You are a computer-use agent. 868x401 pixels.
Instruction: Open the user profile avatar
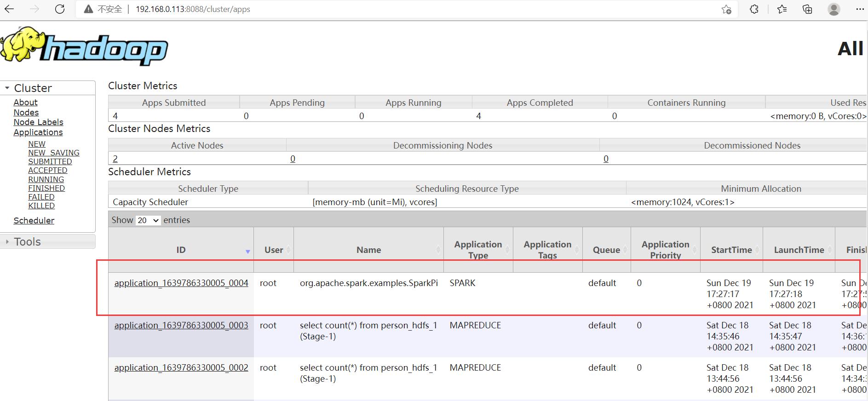click(x=834, y=9)
